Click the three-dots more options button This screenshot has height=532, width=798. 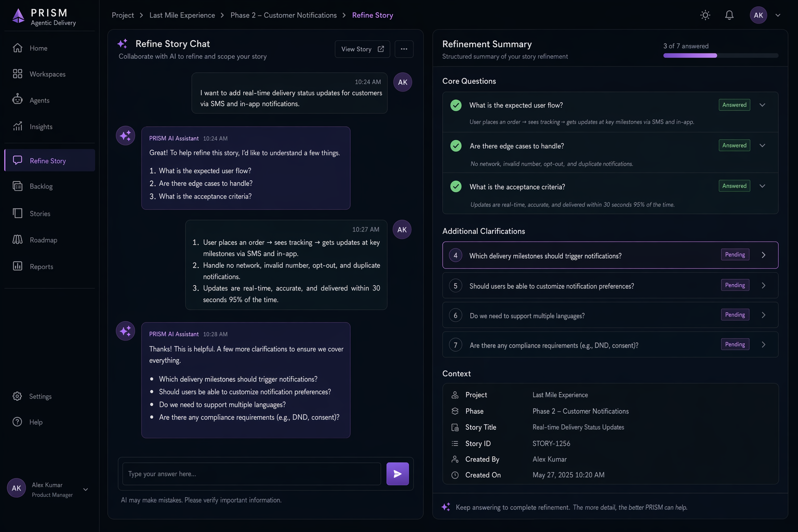[404, 49]
